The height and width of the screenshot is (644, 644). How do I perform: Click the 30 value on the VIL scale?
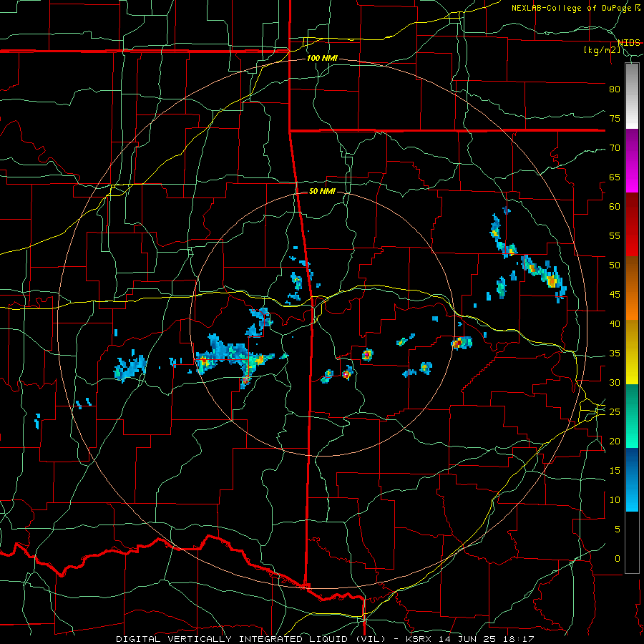click(x=615, y=383)
